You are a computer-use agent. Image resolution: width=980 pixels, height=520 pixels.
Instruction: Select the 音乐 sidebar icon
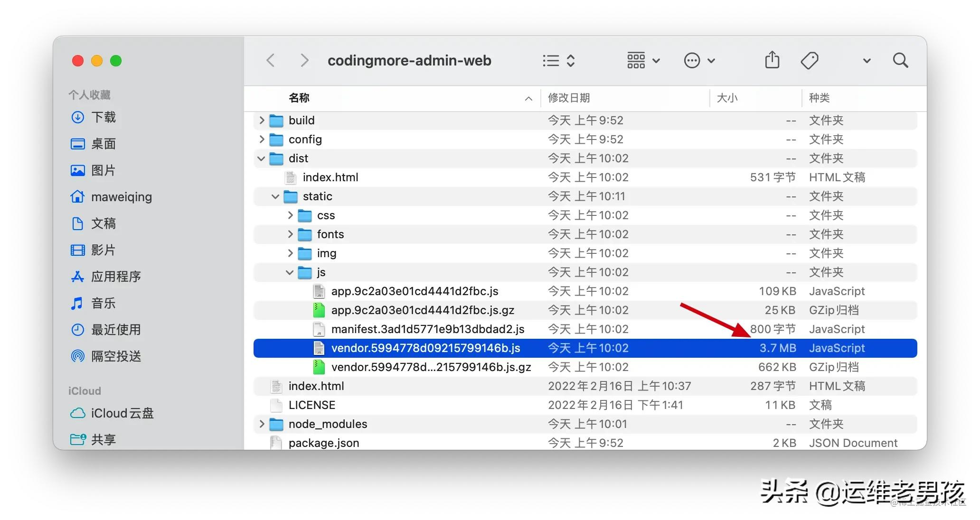coord(77,303)
